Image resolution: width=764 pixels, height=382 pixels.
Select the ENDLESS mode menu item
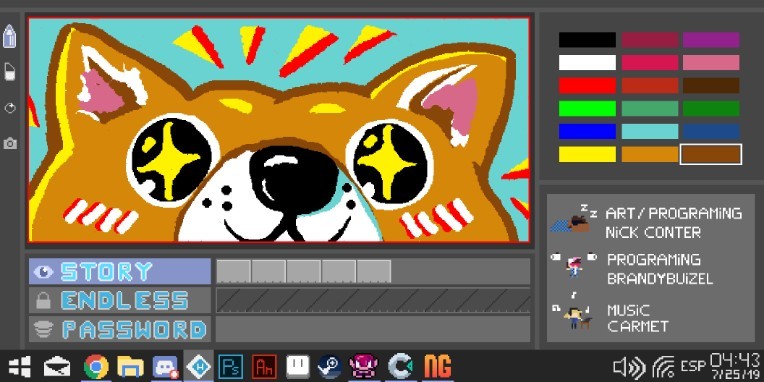click(119, 300)
